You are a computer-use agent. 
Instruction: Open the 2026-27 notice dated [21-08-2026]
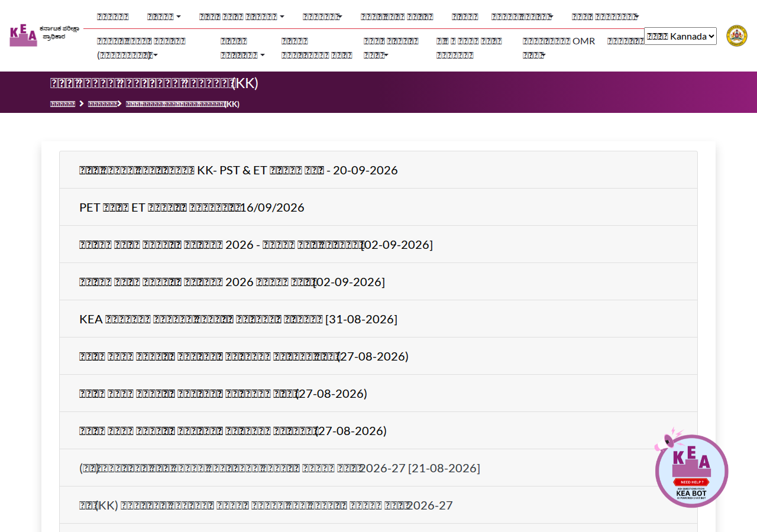[x=280, y=468]
